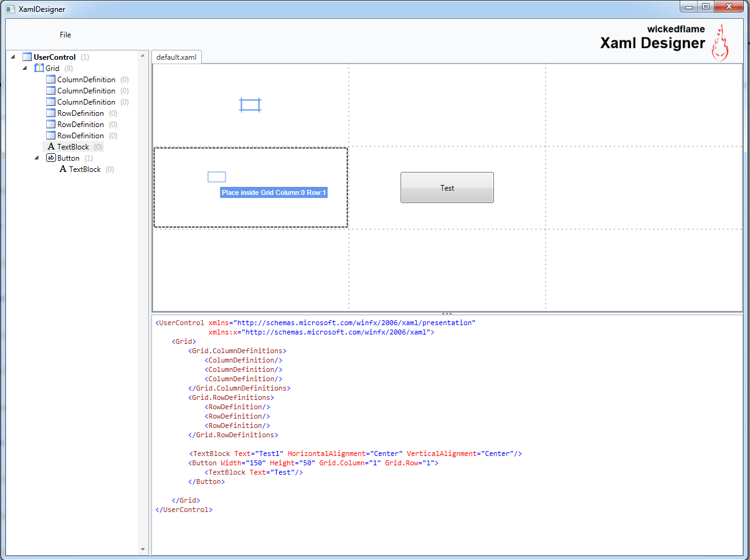
Task: Click the Grid icon in the tree view
Action: tap(39, 68)
